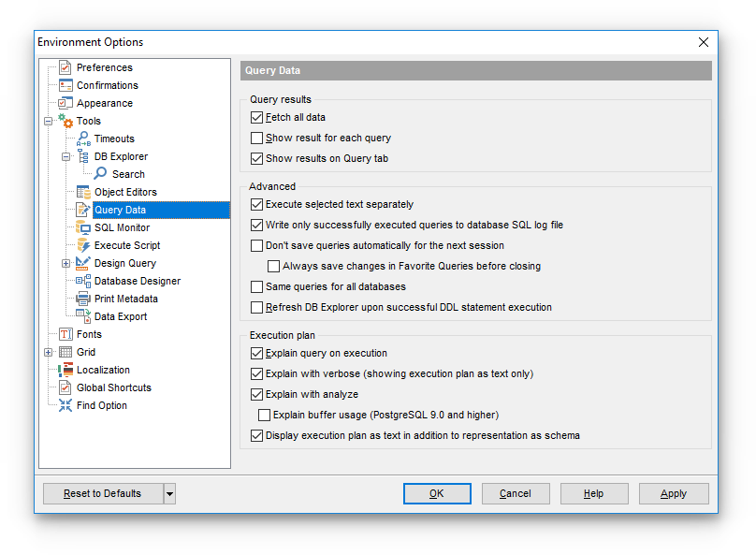
Task: Click the Execute Script icon
Action: coord(83,245)
